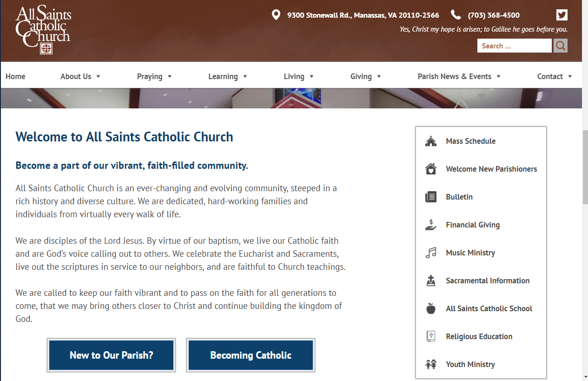Click the All Saints Catholic Church logo

[x=43, y=30]
